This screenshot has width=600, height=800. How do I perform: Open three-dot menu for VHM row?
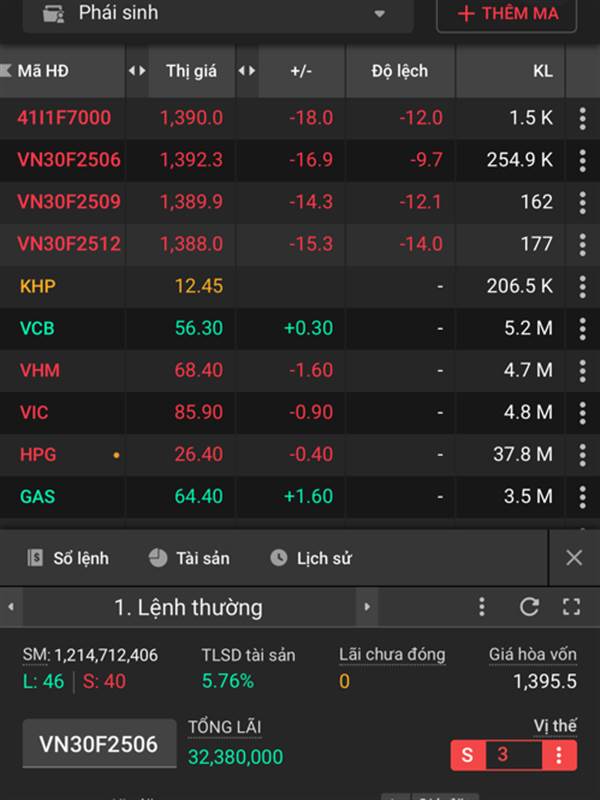(583, 371)
